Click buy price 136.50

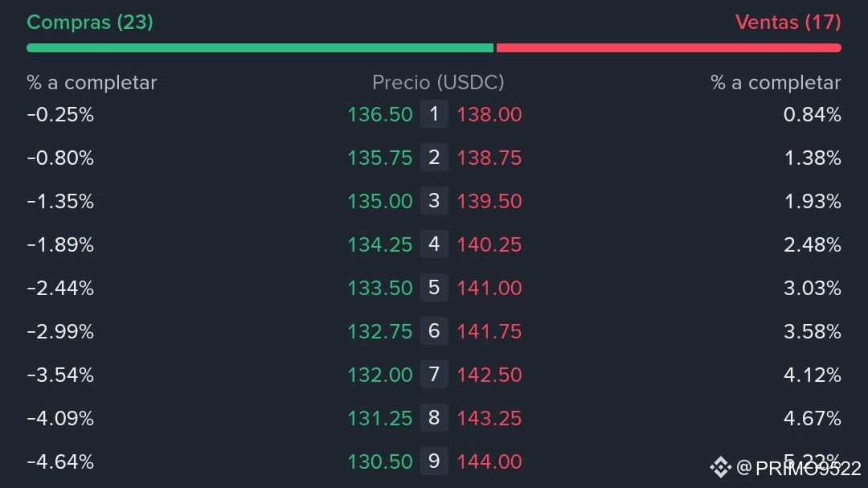coord(379,115)
